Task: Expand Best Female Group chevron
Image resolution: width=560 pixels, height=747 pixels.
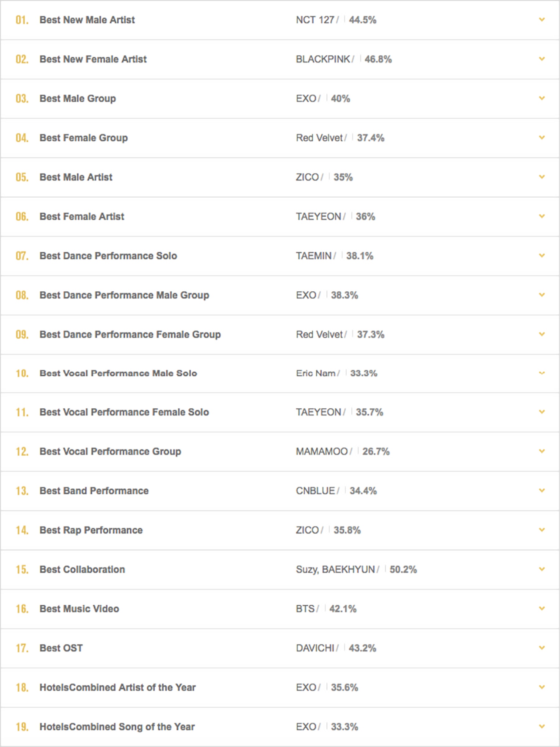Action: click(542, 138)
